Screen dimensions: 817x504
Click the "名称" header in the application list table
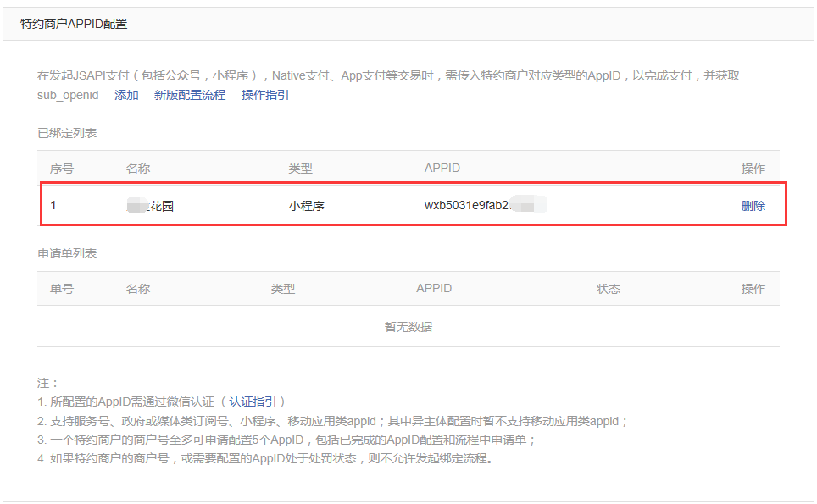point(138,289)
